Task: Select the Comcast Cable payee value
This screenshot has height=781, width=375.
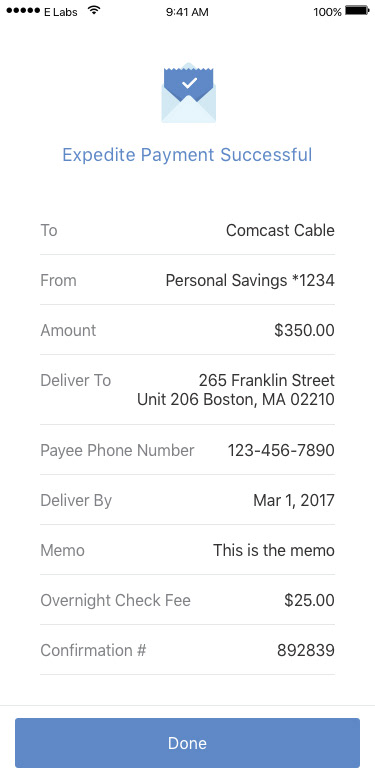Action: (280, 230)
